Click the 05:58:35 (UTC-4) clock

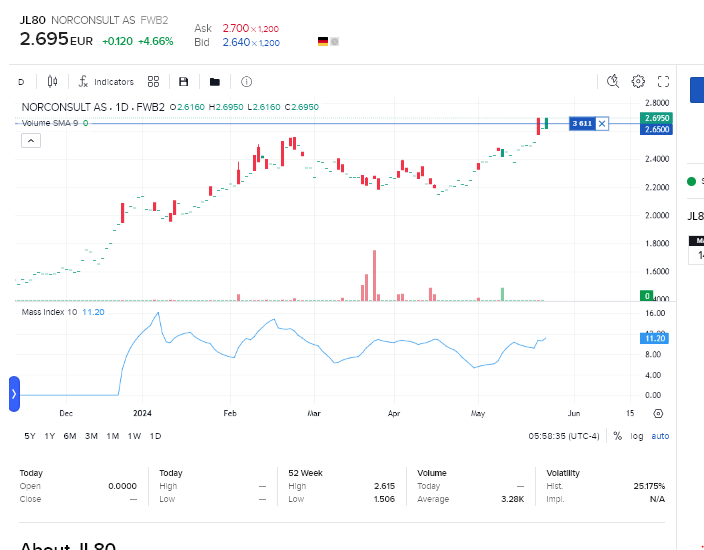(563, 436)
